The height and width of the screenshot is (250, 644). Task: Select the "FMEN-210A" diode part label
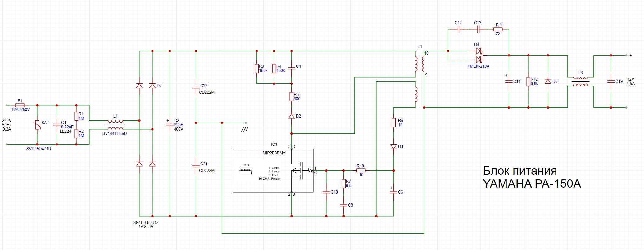coord(478,66)
